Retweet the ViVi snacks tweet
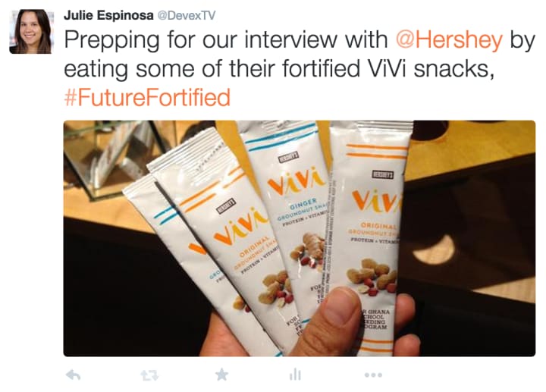 pos(149,375)
